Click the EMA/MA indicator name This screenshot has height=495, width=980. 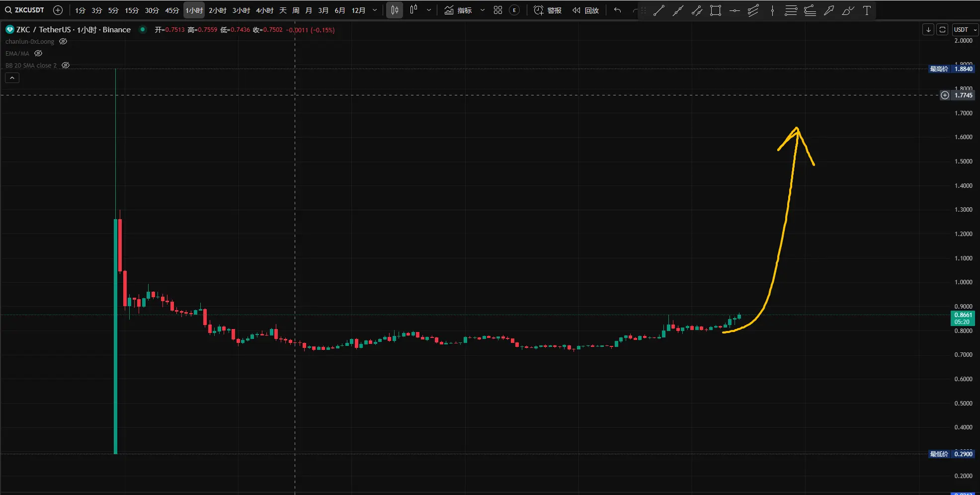(x=17, y=53)
